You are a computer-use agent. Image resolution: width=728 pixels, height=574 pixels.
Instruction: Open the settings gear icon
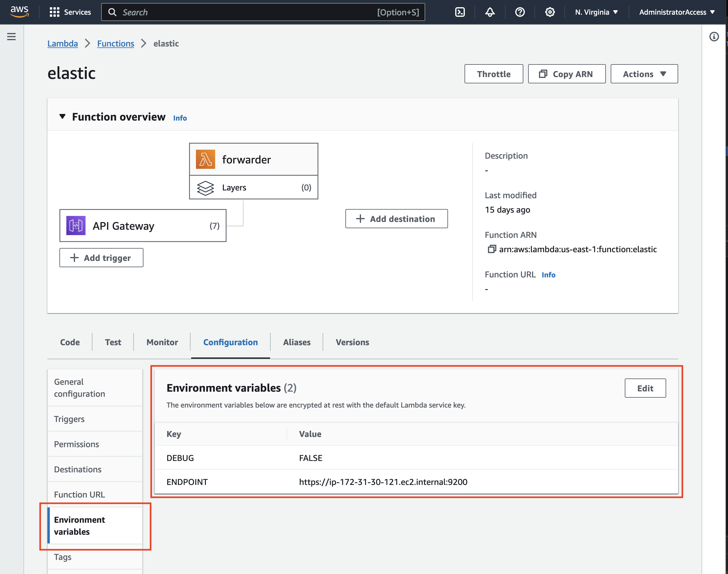tap(550, 12)
